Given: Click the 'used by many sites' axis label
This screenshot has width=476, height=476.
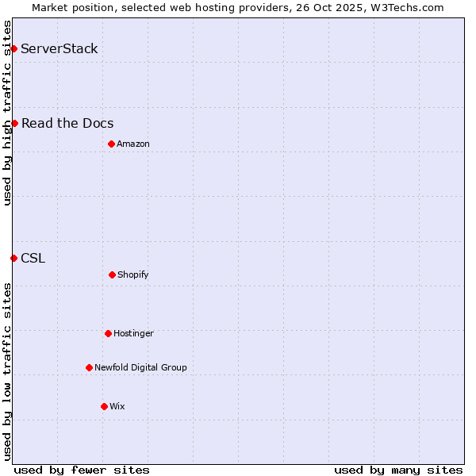Looking at the screenshot, I should pos(398,470).
